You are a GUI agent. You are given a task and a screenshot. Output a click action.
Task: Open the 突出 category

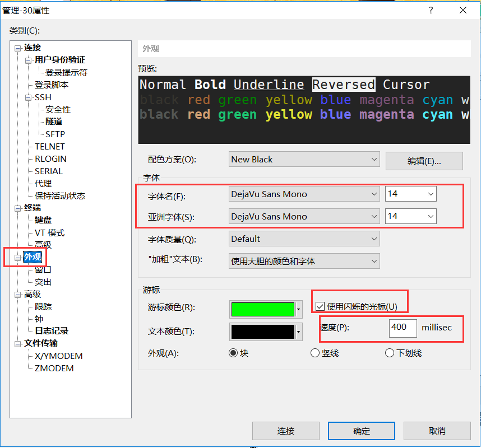pos(43,282)
